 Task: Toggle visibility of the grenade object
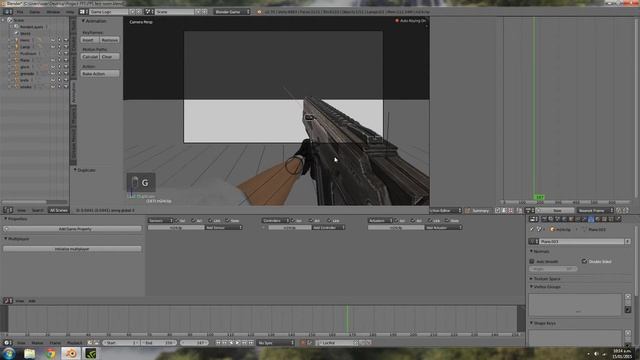pos(53,73)
